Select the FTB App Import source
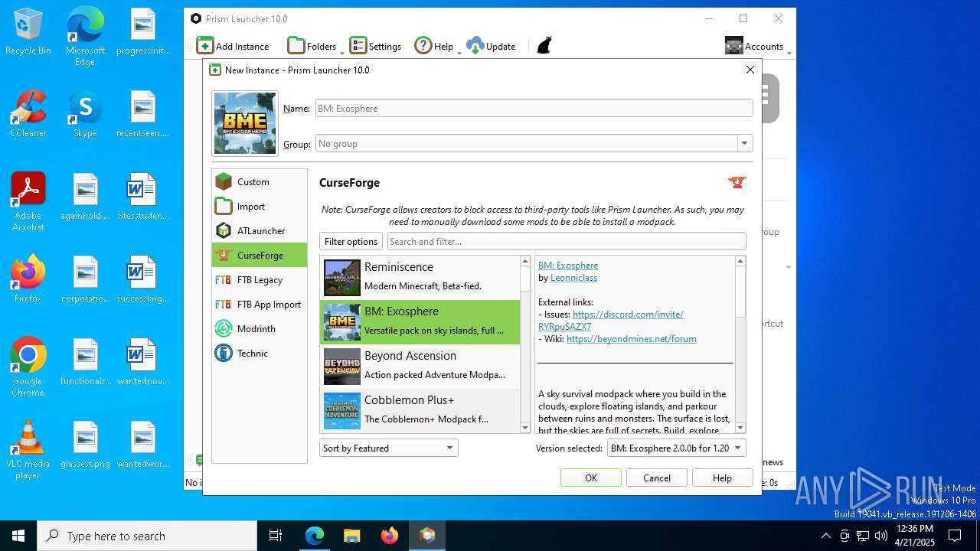This screenshot has width=980, height=551. coord(260,305)
